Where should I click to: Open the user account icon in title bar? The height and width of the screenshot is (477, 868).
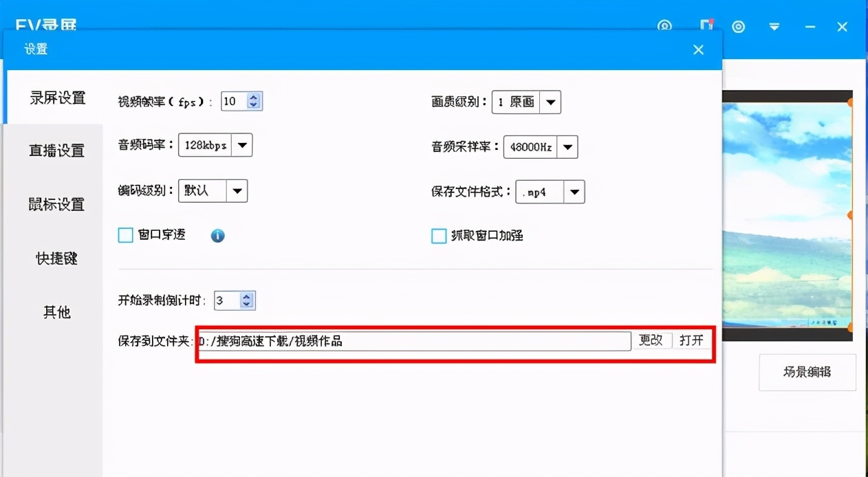[664, 27]
